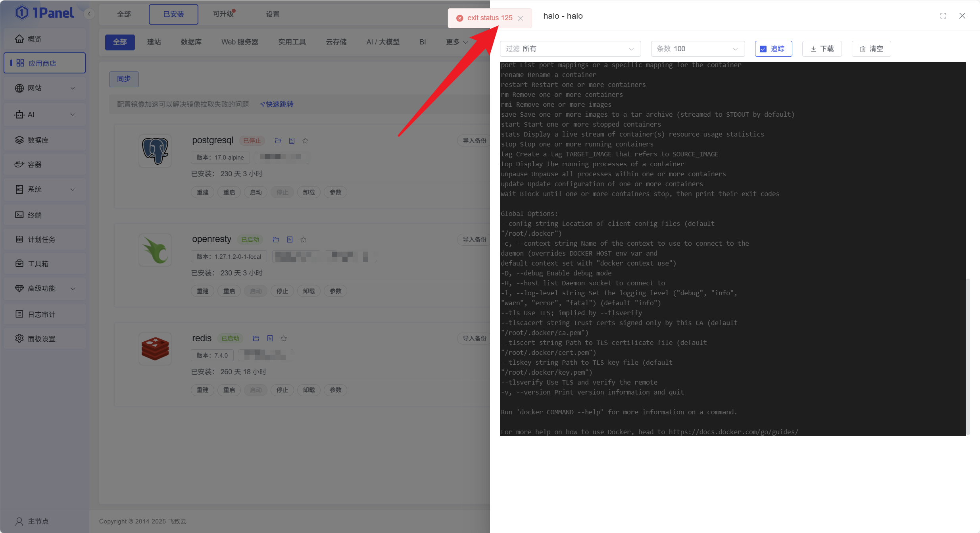The height and width of the screenshot is (533, 980).
Task: Favorite postgresql with the star icon
Action: 305,141
